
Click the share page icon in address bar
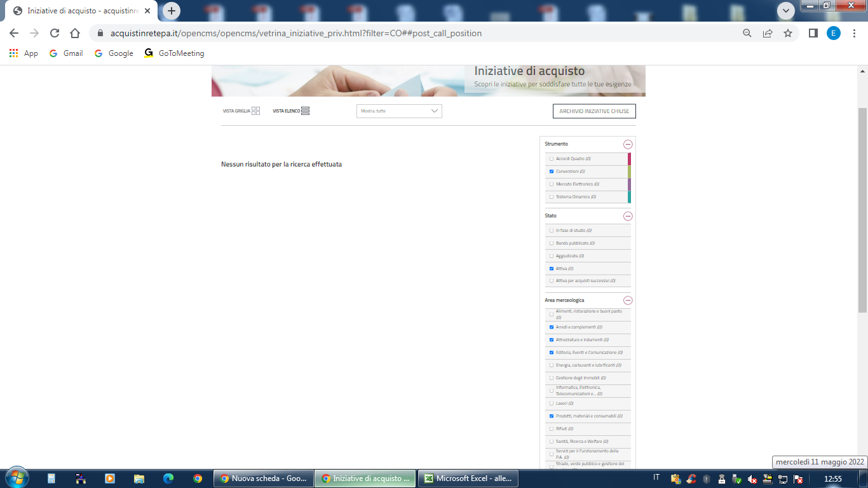coord(768,33)
